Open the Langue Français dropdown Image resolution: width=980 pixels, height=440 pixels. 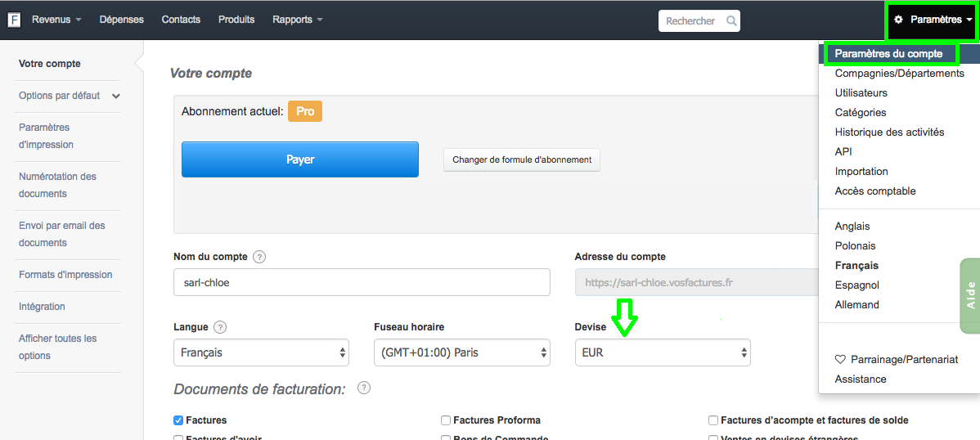coord(261,352)
